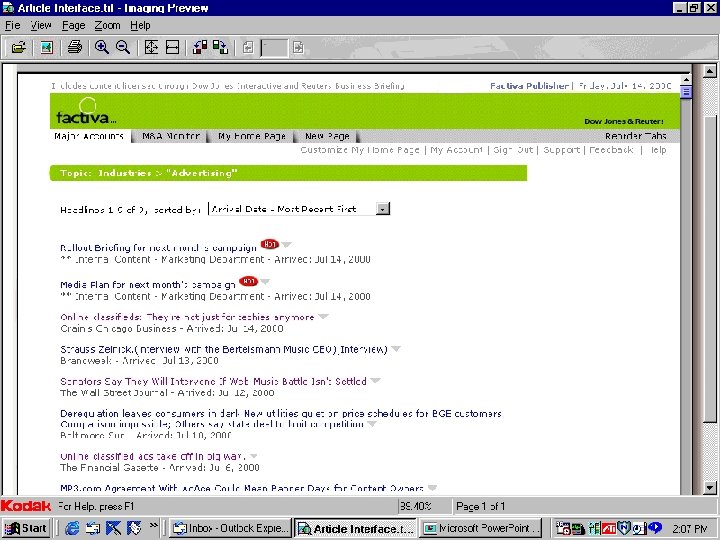The image size is (720, 540).
Task: Zoom in with the plus magnifier
Action: 101,47
